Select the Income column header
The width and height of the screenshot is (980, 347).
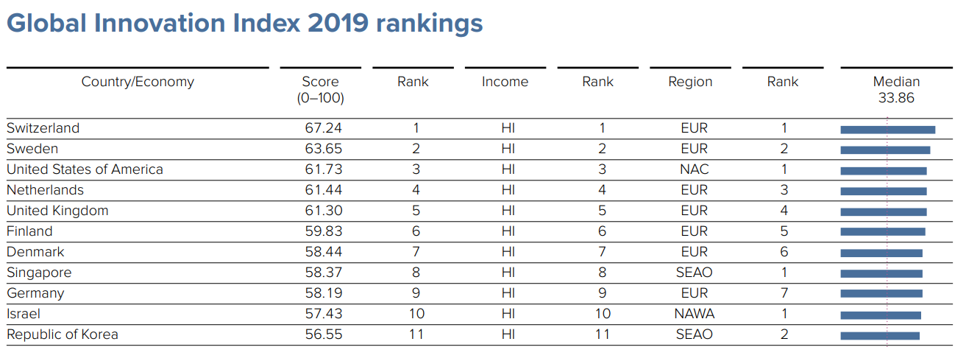[505, 82]
